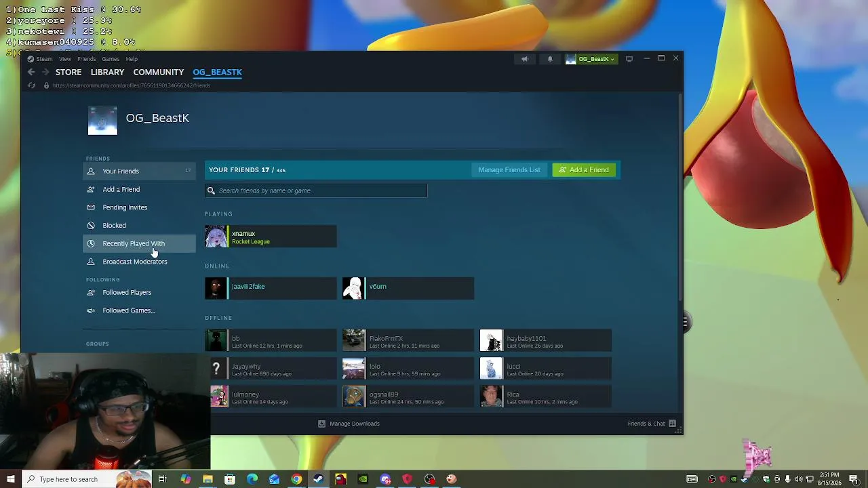The image size is (868, 488).
Task: Open the View menu
Action: 65,59
